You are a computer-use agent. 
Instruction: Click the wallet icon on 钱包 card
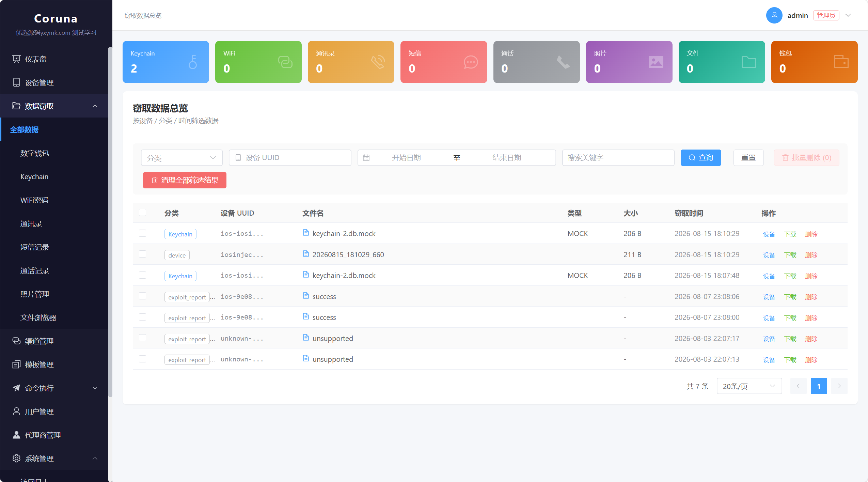(841, 61)
